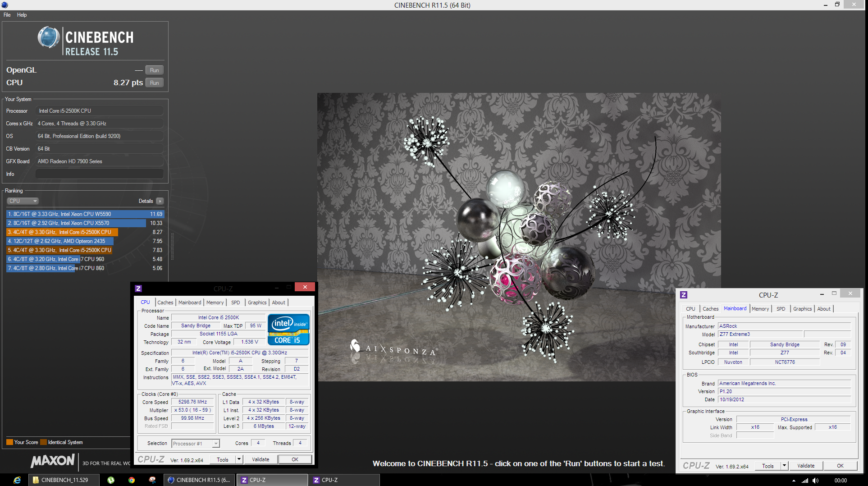
Task: Click OK in left CPU-Z window
Action: click(295, 460)
